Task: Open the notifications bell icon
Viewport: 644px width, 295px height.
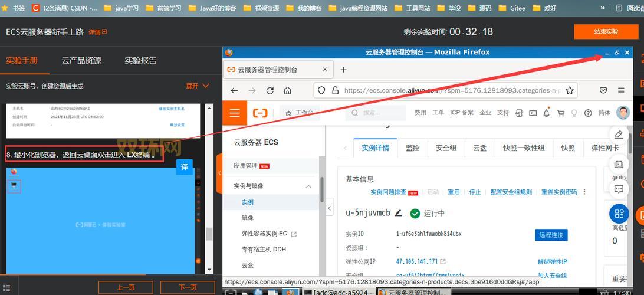Action: point(546,113)
